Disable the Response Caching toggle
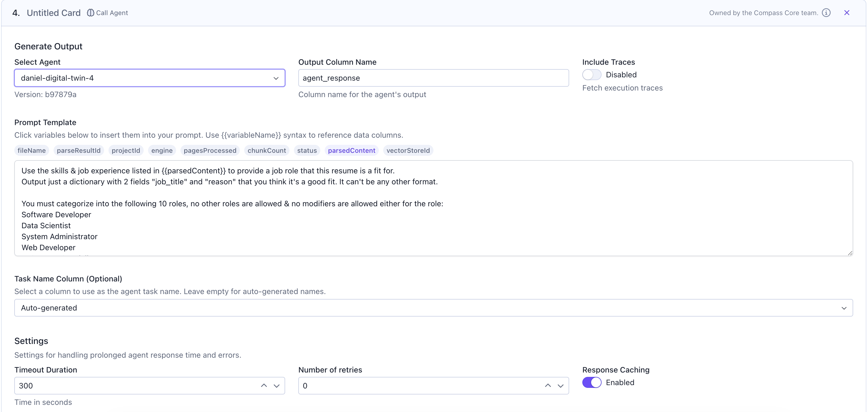Image resolution: width=868 pixels, height=412 pixels. [x=591, y=382]
